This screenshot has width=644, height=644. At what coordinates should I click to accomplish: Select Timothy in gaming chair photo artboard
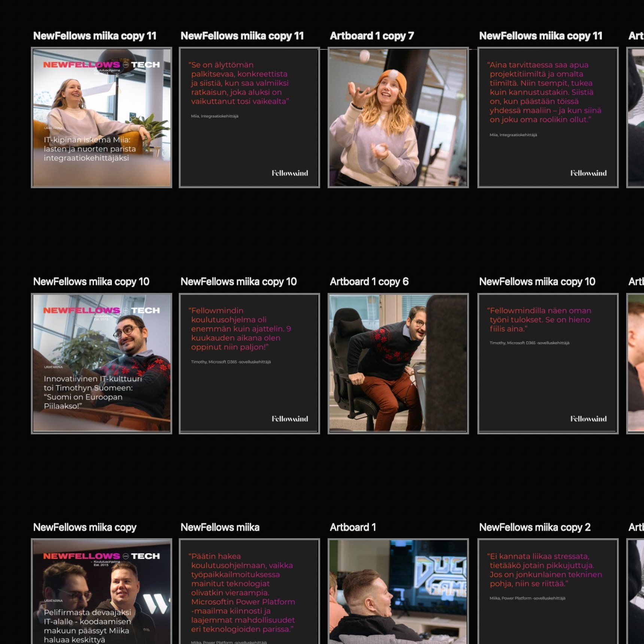point(398,363)
